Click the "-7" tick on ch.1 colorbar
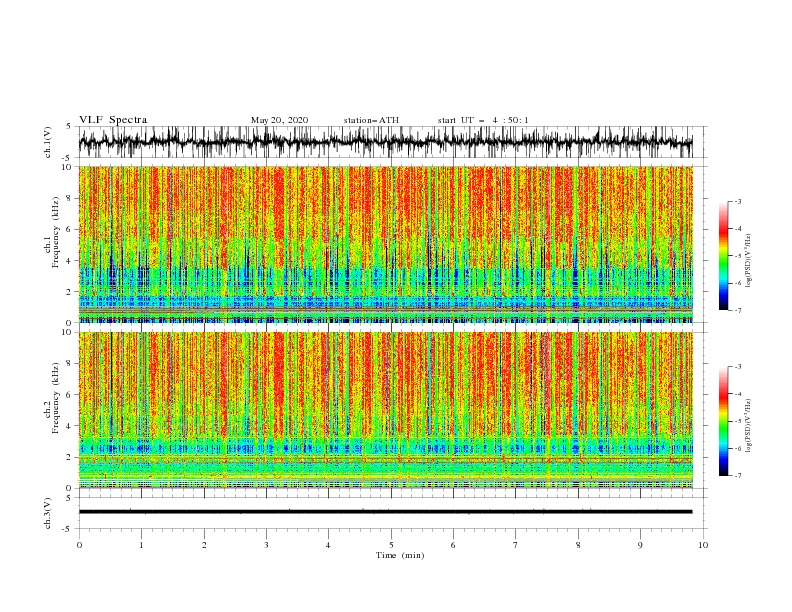 click(x=738, y=310)
